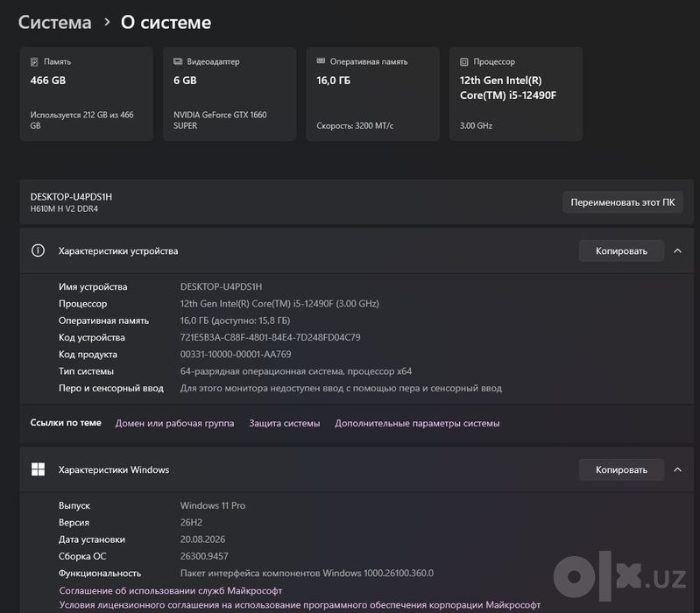
Task: Click Используется 212 GB из 466 GB text
Action: (81, 120)
